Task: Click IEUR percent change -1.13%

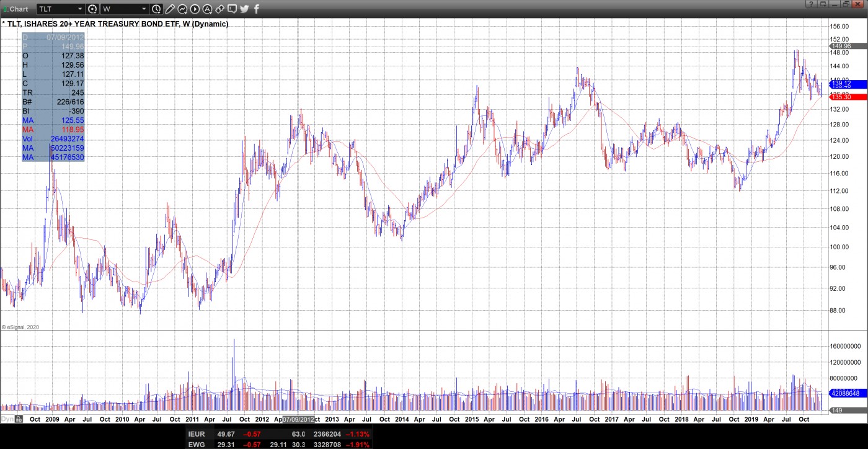Action: pyautogui.click(x=357, y=435)
